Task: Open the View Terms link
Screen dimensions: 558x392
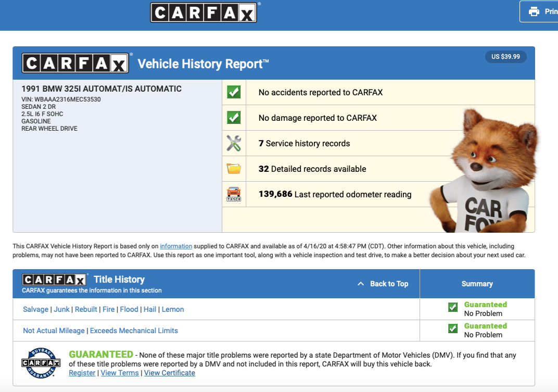Action: click(x=120, y=373)
